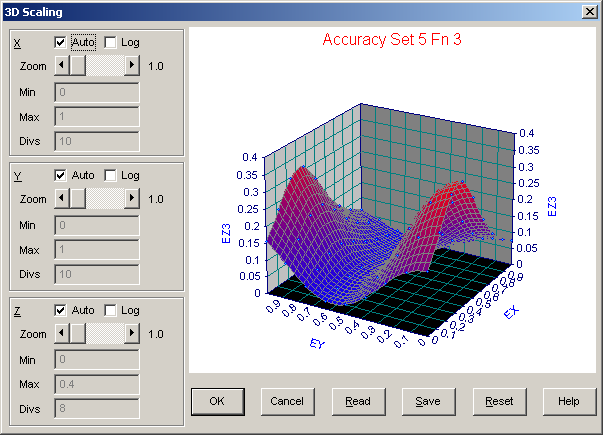Click the Cancel button
603x435 pixels.
(287, 402)
